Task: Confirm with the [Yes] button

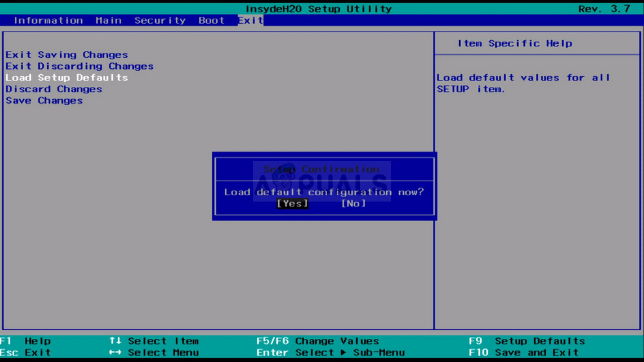Action: (x=292, y=204)
